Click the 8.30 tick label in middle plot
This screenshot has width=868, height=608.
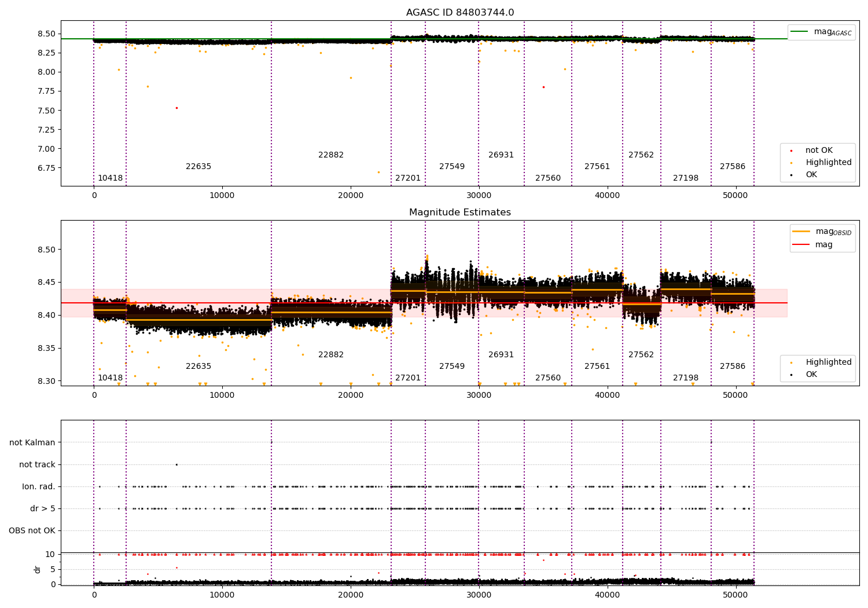pos(46,381)
